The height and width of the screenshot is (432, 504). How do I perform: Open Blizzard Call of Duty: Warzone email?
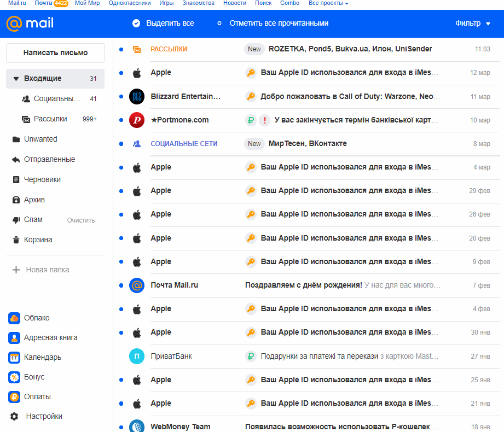tap(309, 96)
